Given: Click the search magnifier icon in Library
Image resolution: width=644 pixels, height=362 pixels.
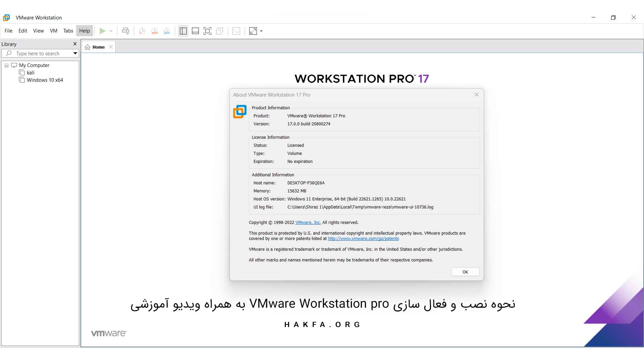Looking at the screenshot, I should coord(9,53).
